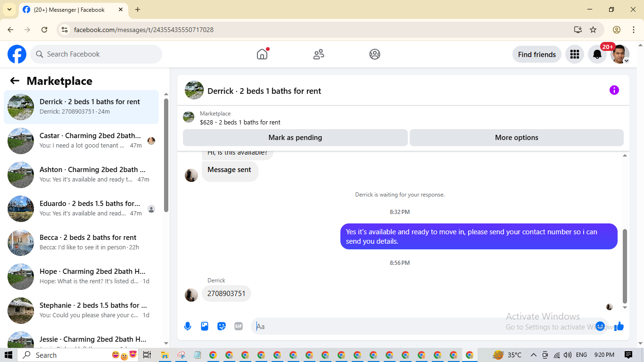Open the Groups icon in top navigation

point(375,54)
